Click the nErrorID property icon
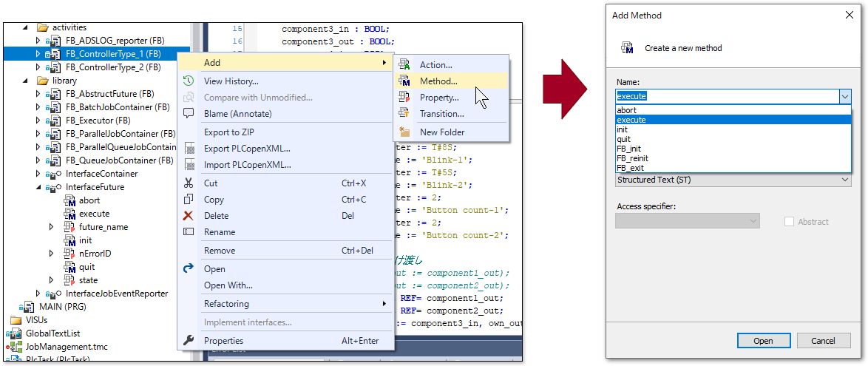The image size is (868, 366). point(69,254)
